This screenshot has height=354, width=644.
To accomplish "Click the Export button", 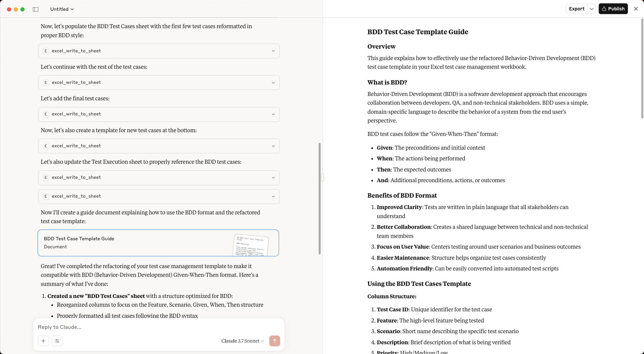I will point(577,9).
